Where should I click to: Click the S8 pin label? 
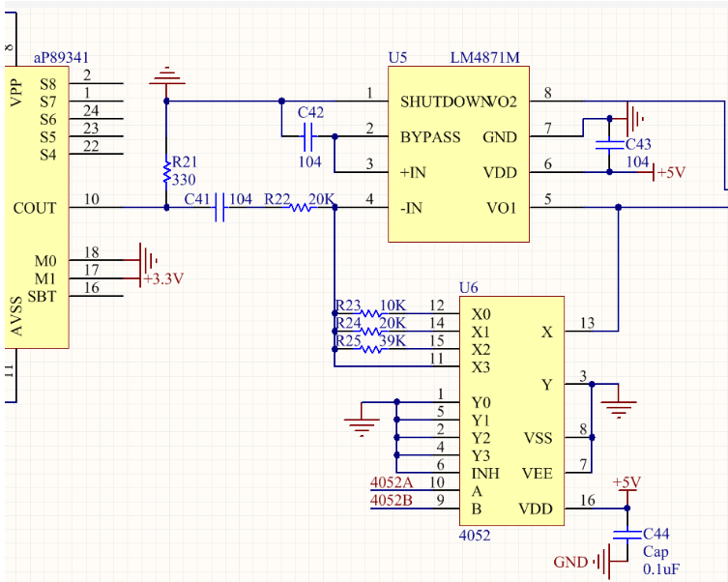coord(47,84)
